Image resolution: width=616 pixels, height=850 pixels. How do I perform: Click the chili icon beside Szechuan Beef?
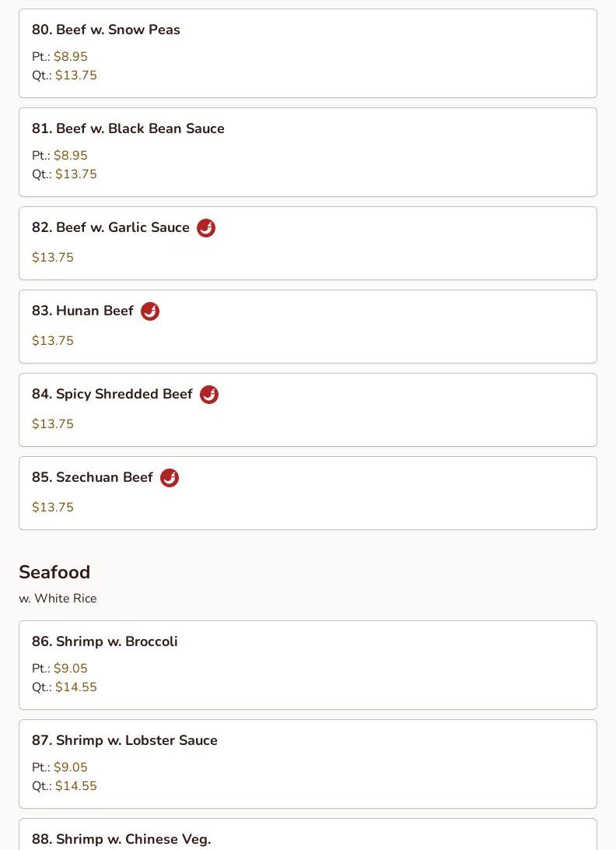(x=170, y=478)
